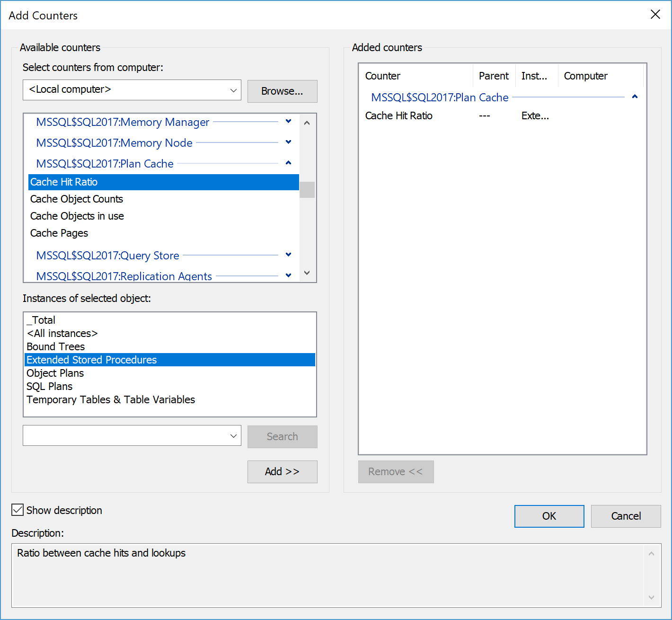
Task: Click the description text about cache hits
Action: click(x=101, y=553)
